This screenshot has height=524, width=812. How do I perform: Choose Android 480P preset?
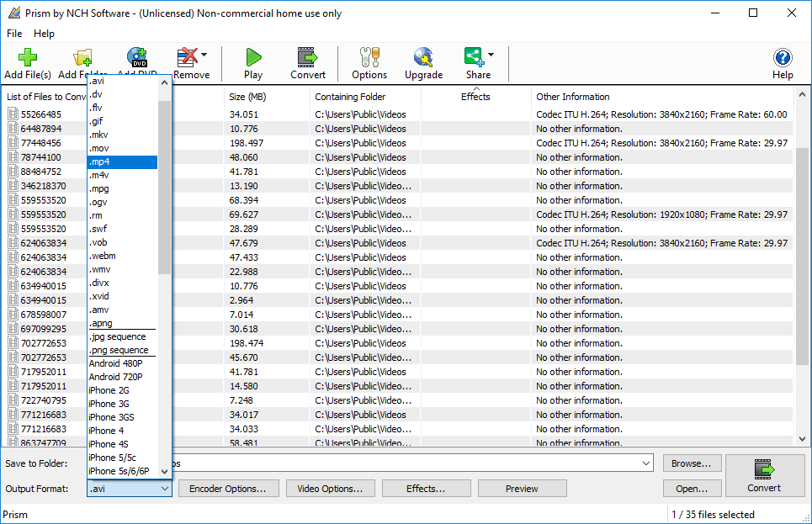click(122, 363)
